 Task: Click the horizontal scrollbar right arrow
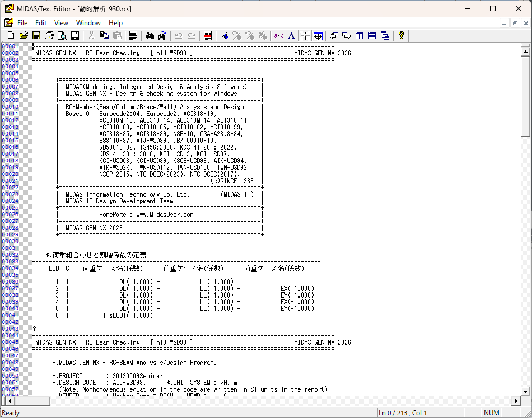516,401
